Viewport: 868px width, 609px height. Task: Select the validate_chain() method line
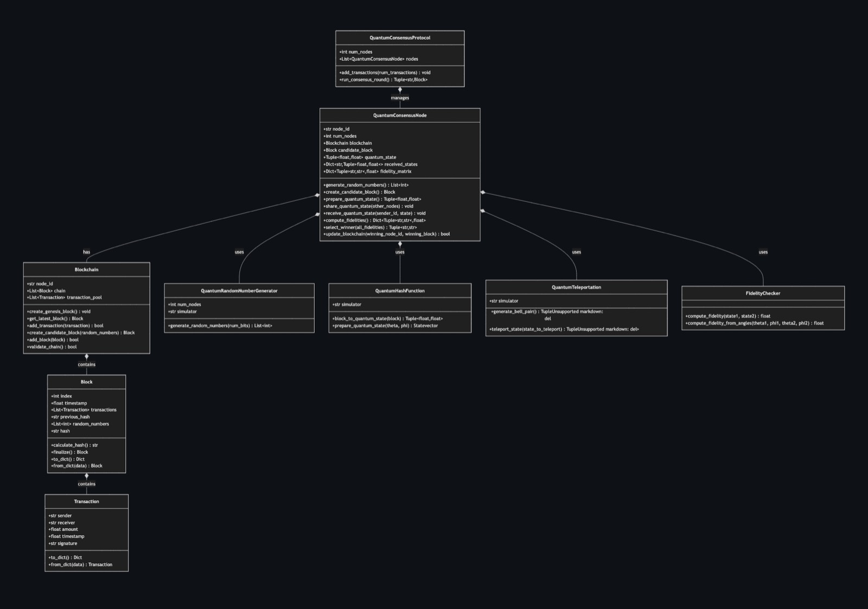[x=52, y=347]
